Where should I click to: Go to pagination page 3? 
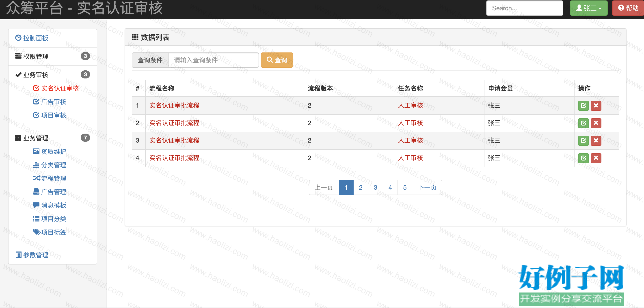coord(376,187)
